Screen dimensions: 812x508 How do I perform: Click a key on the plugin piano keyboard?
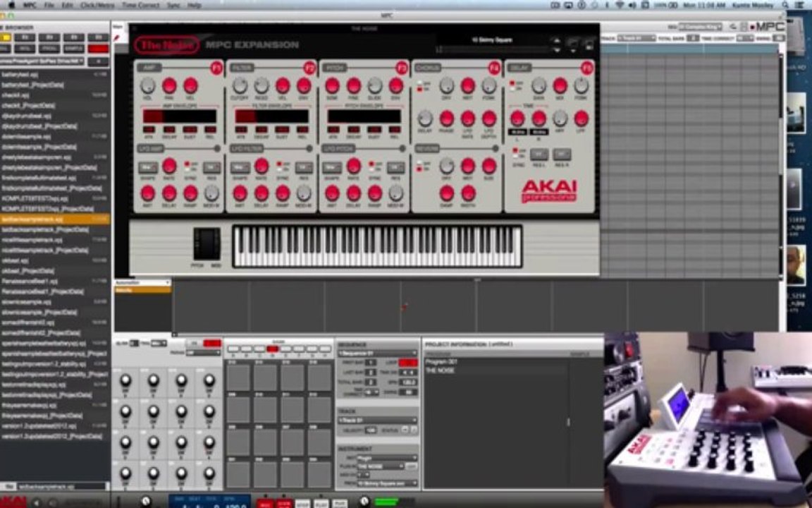(377, 246)
